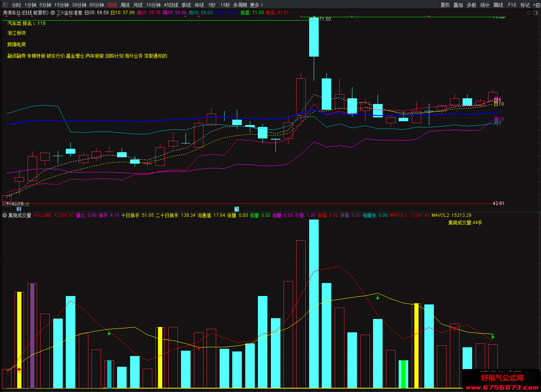Expand the main chart indicator dropdown

point(53,13)
